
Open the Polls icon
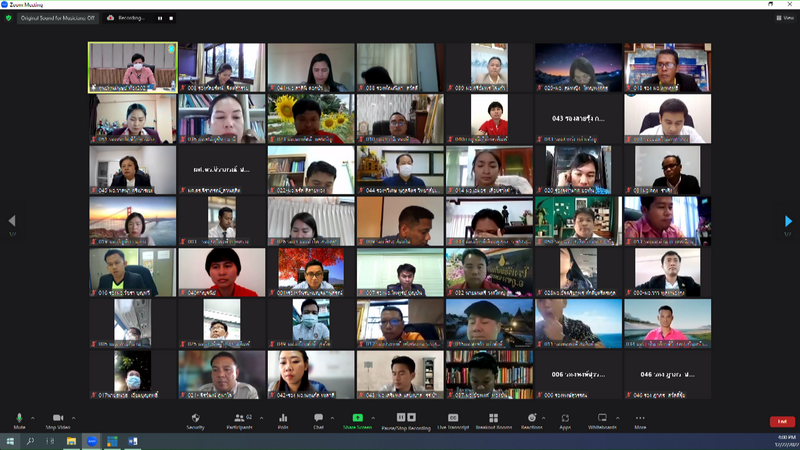[x=283, y=418]
